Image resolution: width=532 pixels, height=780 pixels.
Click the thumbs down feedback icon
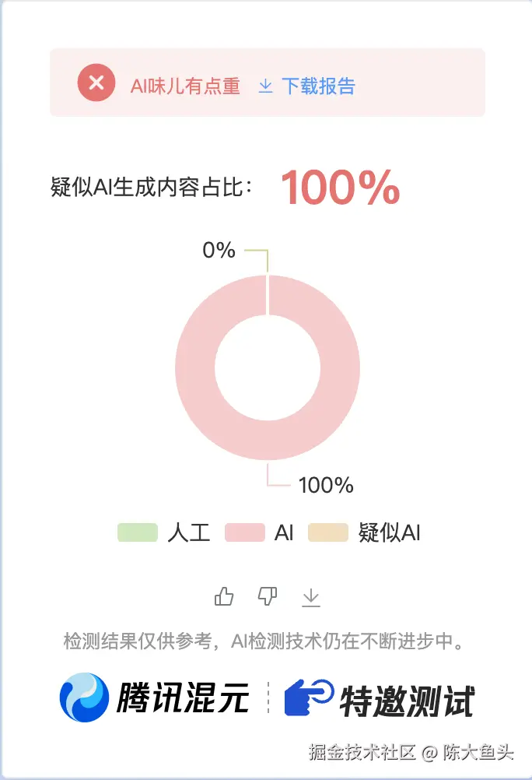pyautogui.click(x=268, y=596)
